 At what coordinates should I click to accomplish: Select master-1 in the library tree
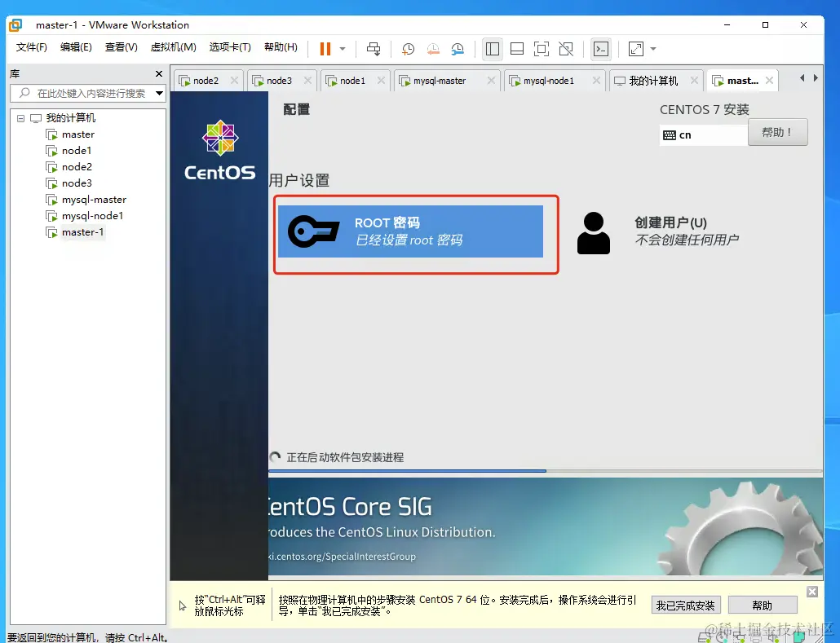point(82,232)
